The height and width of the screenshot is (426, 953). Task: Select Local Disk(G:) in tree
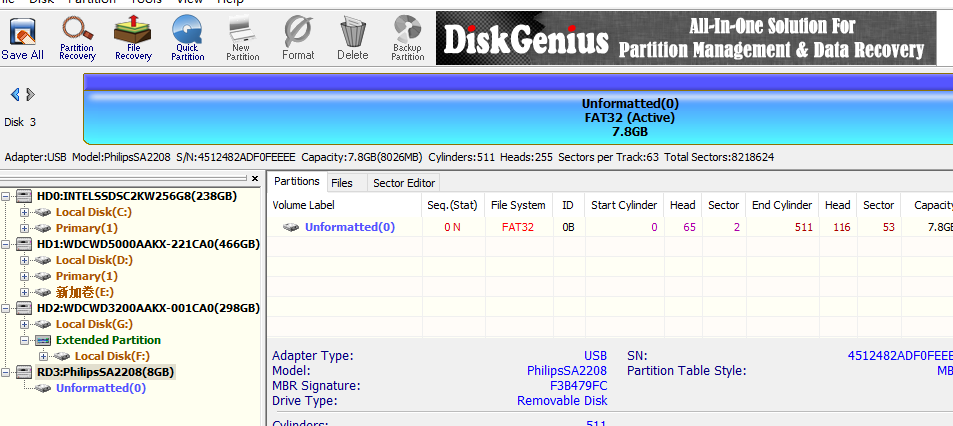94,324
